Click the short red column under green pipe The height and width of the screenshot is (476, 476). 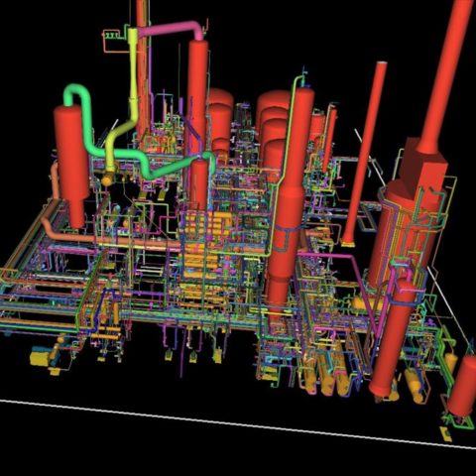pos(198,180)
